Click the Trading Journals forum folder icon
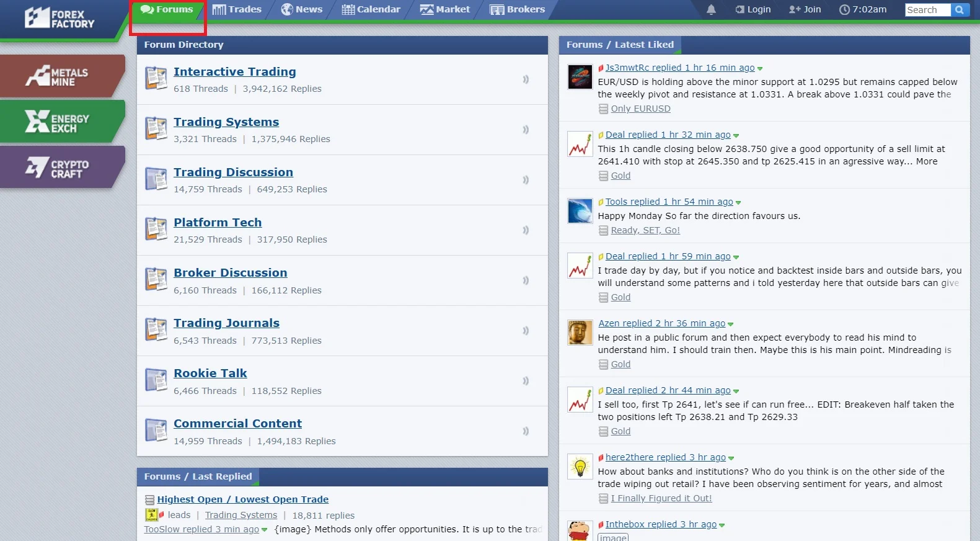This screenshot has height=541, width=980. pos(156,329)
